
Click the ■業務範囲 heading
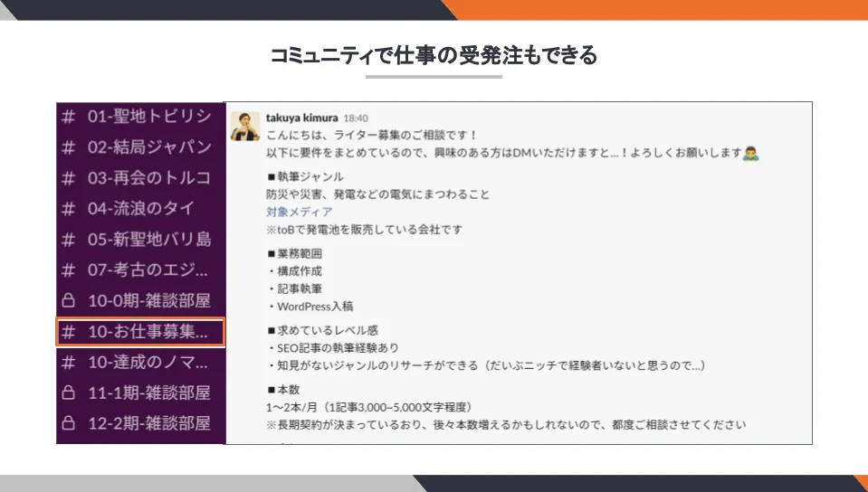[x=294, y=254]
